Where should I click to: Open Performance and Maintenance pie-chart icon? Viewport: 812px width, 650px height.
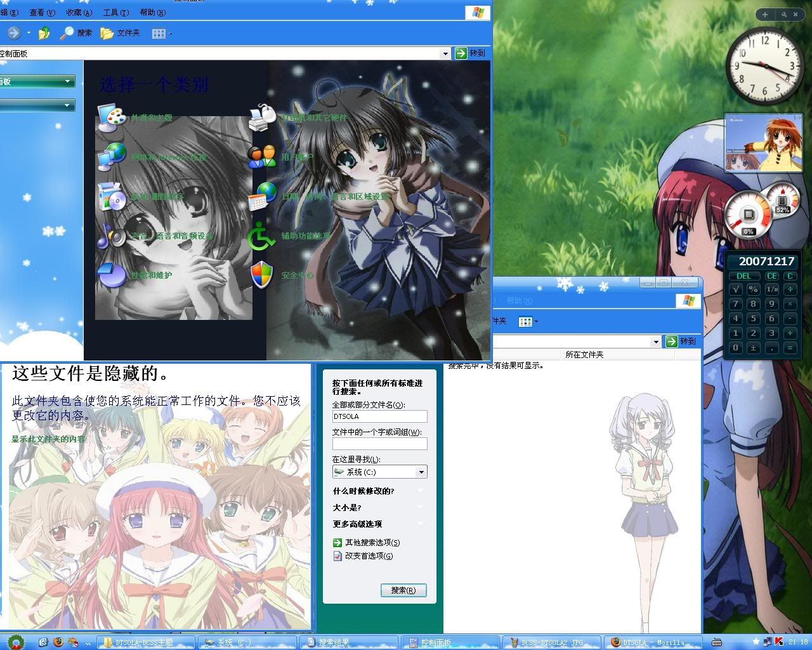tap(112, 275)
